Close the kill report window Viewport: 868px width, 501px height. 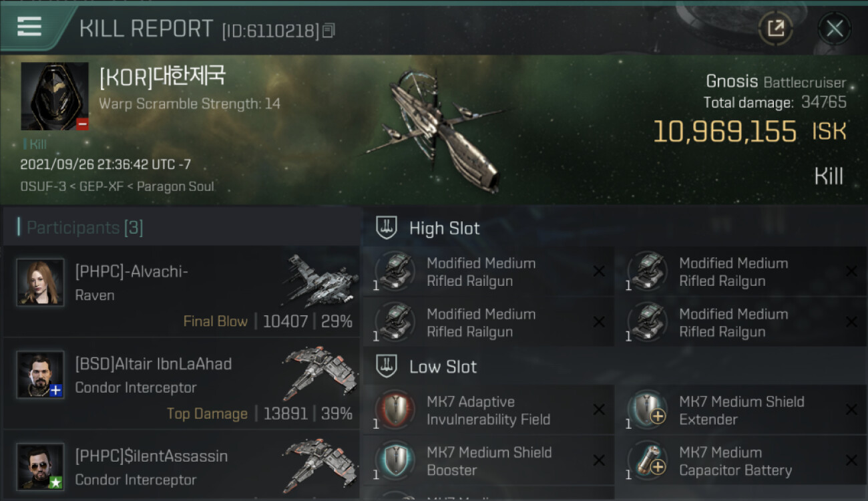click(834, 28)
